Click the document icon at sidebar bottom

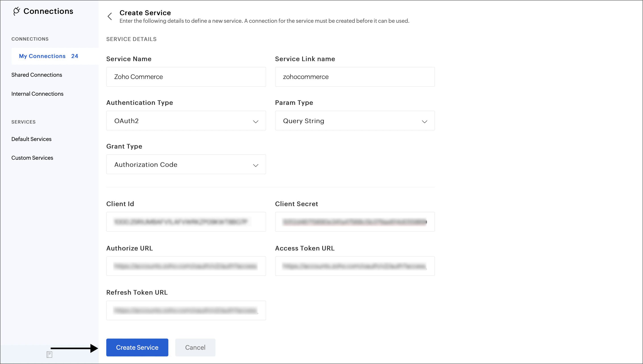49,354
